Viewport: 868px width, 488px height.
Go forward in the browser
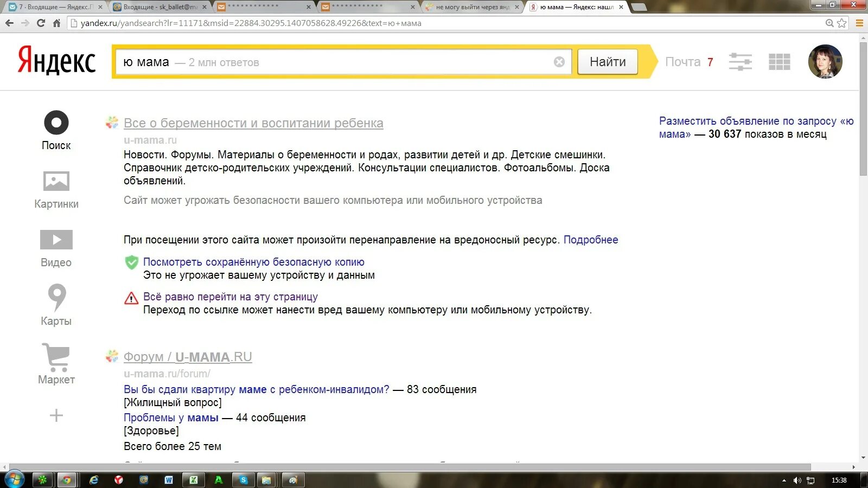tap(25, 23)
